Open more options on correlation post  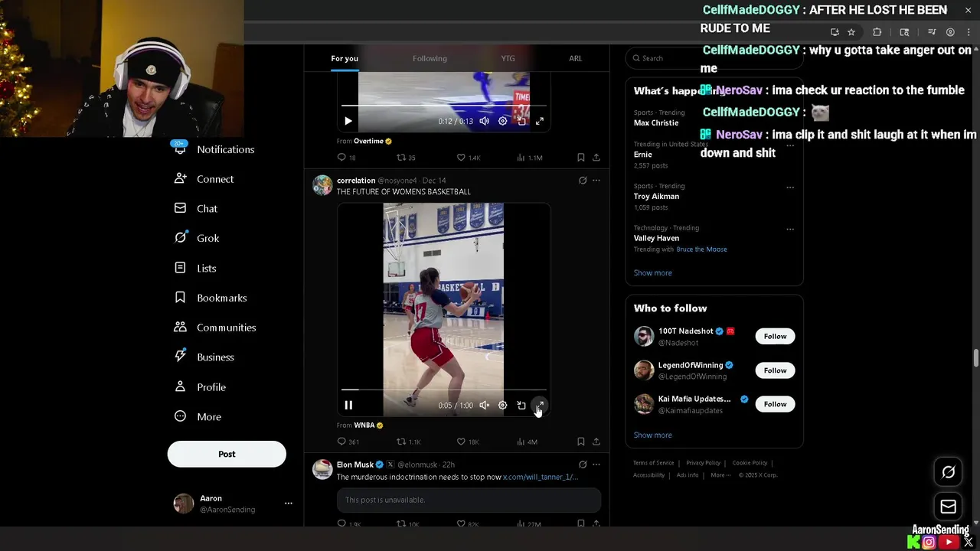596,181
